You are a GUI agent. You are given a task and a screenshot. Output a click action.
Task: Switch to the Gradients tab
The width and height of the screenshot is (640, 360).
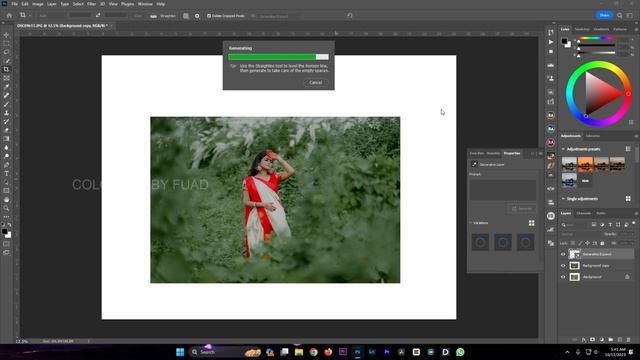601,29
